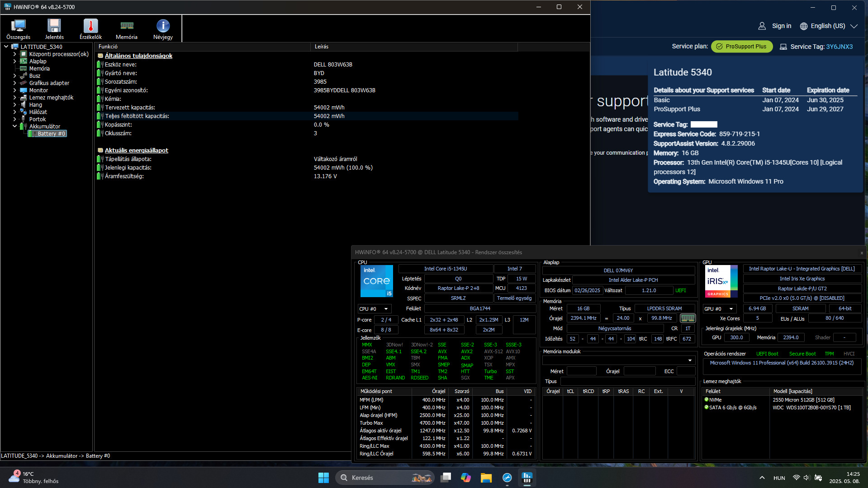868x488 pixels.
Task: Click the ProSupport Plus service plan badge
Action: (742, 46)
